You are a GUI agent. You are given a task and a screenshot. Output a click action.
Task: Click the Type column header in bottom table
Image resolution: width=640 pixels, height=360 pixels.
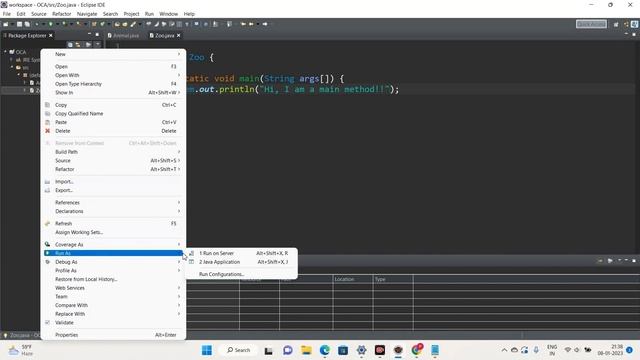[393, 279]
